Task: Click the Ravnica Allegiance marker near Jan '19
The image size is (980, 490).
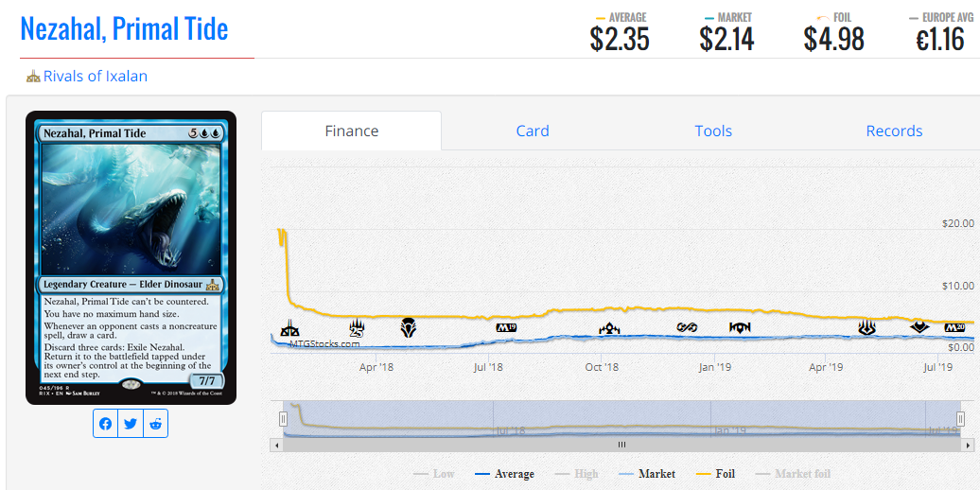Action: 740,327
